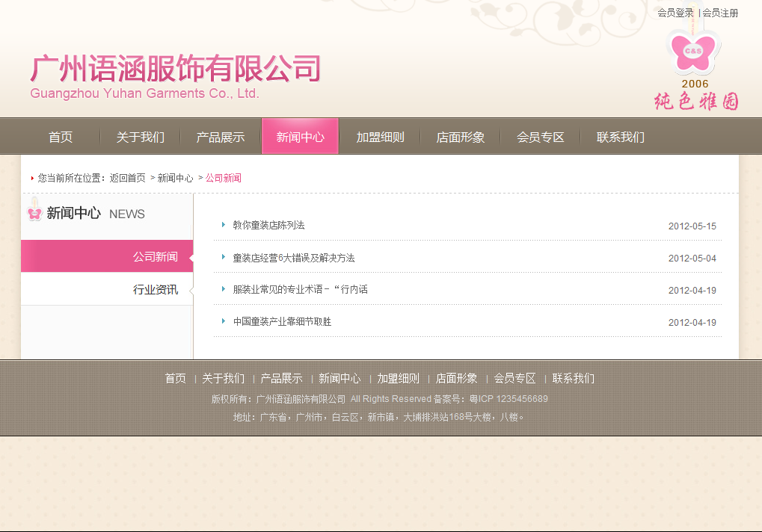Open 加盟细则 in main navigation bar
This screenshot has width=762, height=532.
click(380, 137)
